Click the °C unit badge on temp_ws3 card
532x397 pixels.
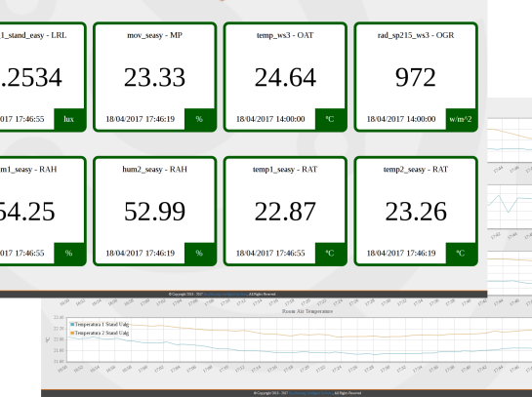click(x=330, y=119)
